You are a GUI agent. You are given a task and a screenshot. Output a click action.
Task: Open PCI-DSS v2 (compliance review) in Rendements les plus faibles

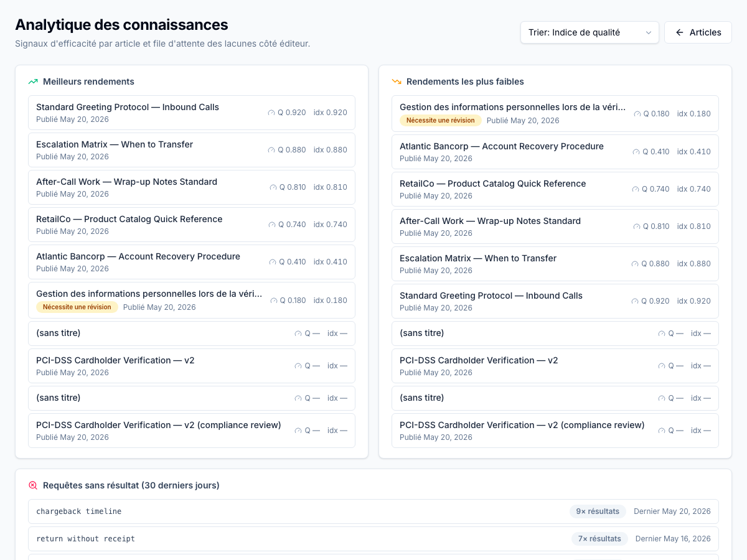[555, 431]
